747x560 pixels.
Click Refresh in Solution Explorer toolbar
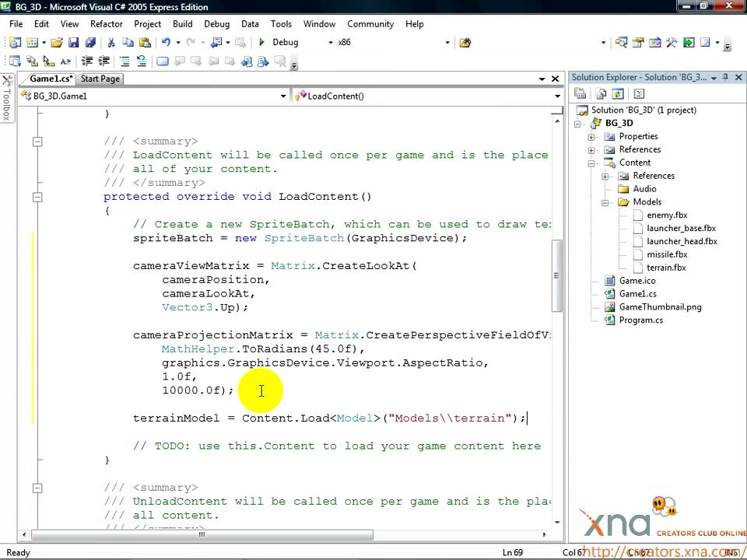tap(618, 94)
